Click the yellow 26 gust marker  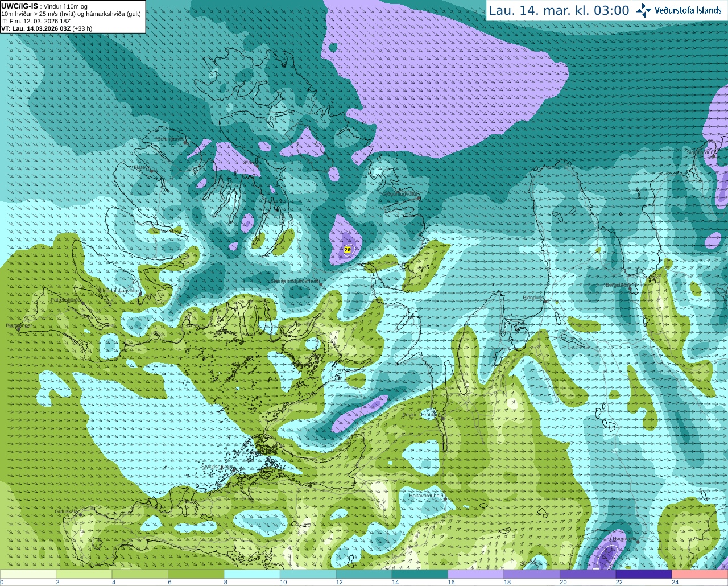[x=348, y=250]
